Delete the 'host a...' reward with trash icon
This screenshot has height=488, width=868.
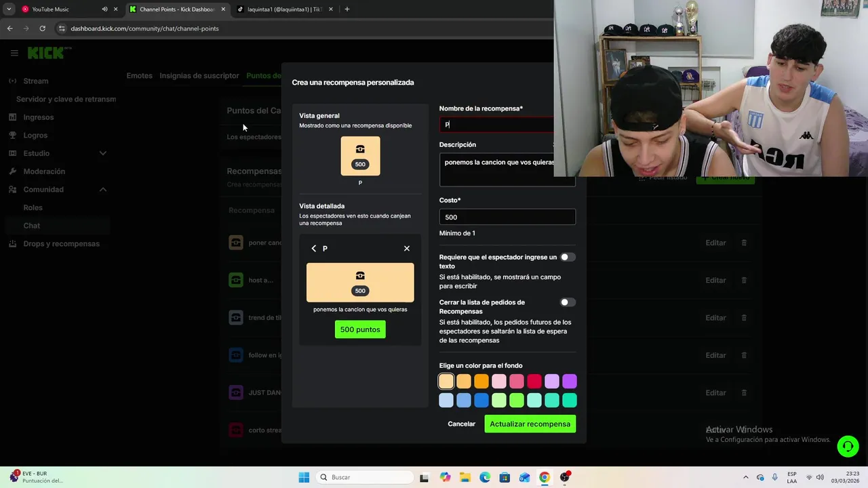[744, 280]
